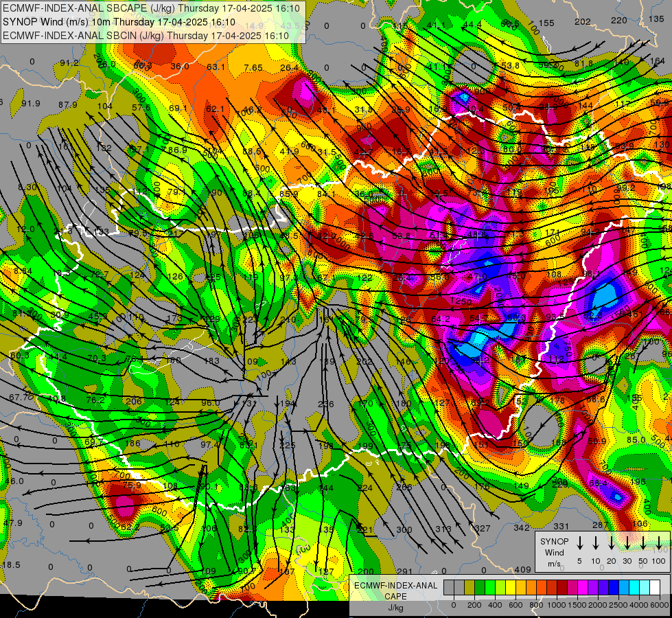
Task: Click station value 63.1 on map
Action: point(216,67)
